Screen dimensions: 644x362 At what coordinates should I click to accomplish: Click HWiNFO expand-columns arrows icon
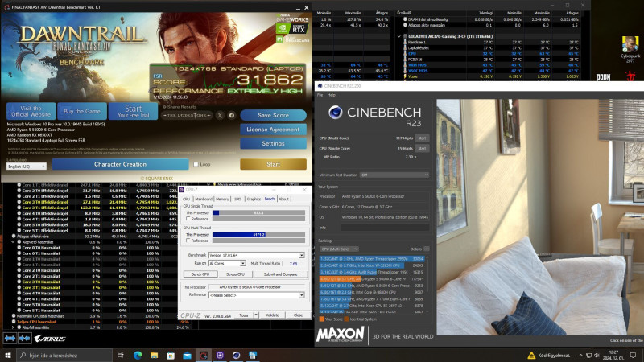point(10,339)
